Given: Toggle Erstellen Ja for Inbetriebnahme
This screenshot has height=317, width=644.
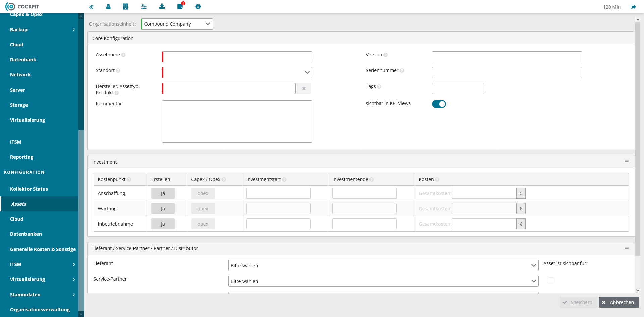Looking at the screenshot, I should coord(163,224).
